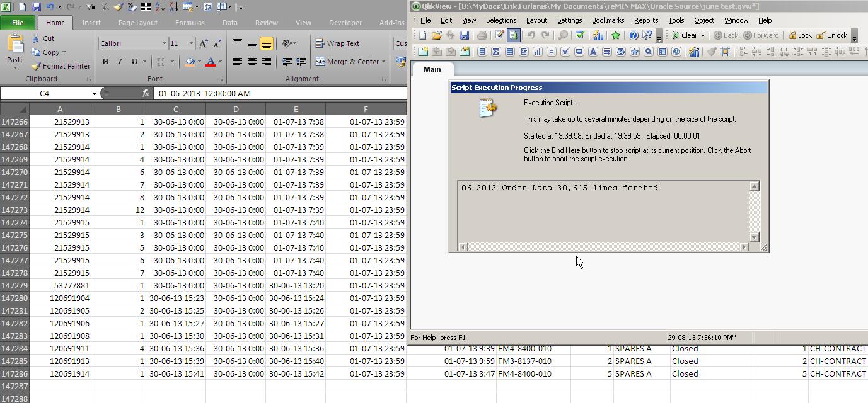Activate Format Painter in Clipboard group

pyautogui.click(x=61, y=65)
